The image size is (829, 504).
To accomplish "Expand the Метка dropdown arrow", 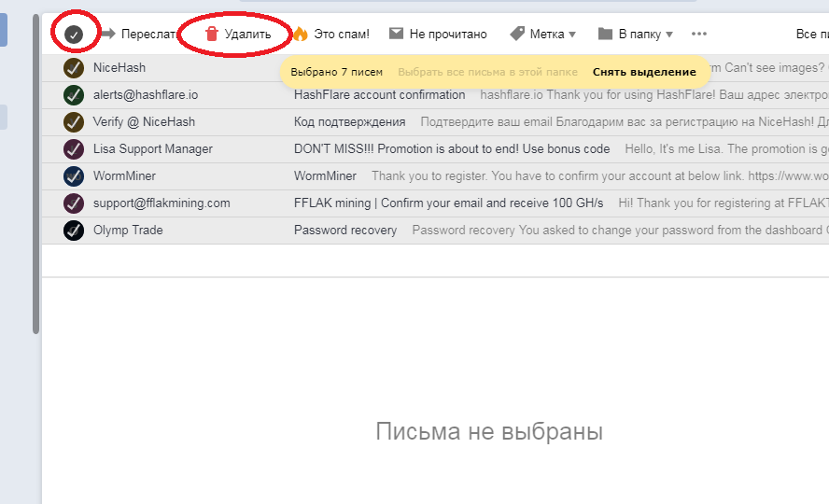I will (572, 35).
